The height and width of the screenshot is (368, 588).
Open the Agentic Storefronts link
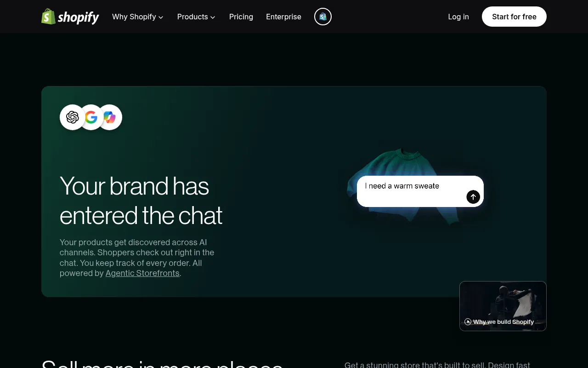coord(142,273)
